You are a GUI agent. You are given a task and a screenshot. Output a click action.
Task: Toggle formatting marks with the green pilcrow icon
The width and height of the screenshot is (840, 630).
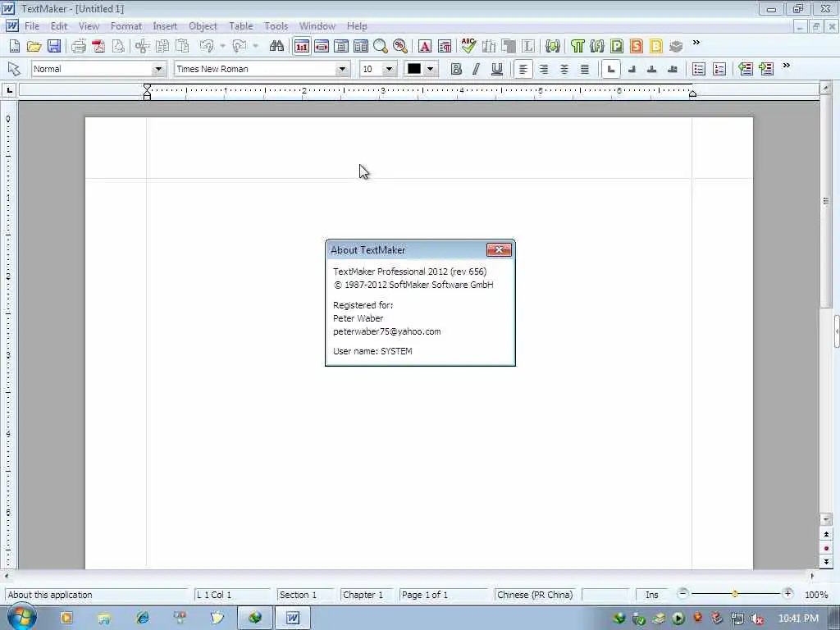(x=577, y=47)
